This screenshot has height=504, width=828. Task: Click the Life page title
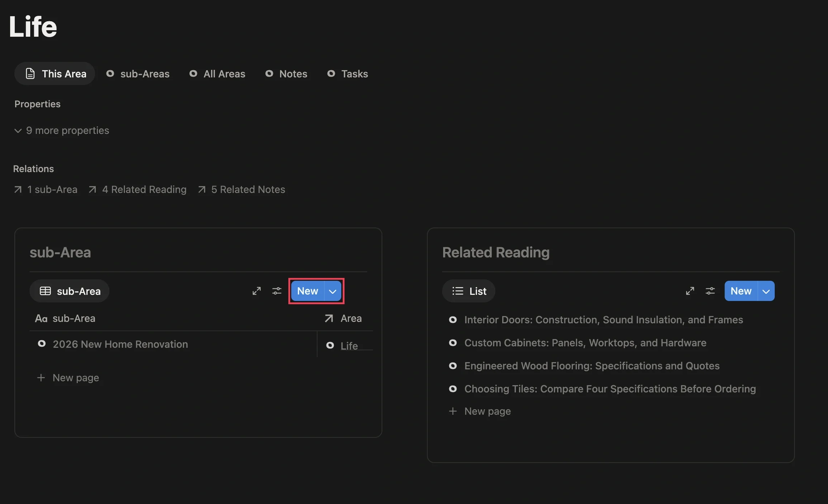[33, 26]
